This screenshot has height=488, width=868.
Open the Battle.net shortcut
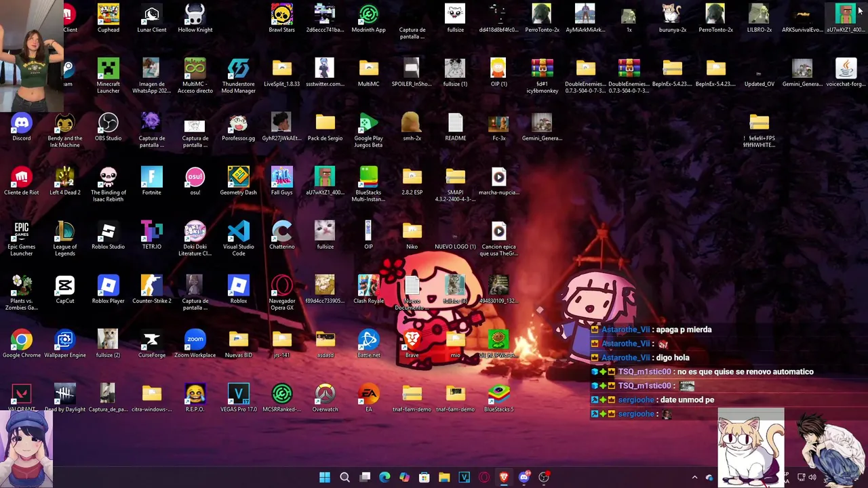[369, 344]
